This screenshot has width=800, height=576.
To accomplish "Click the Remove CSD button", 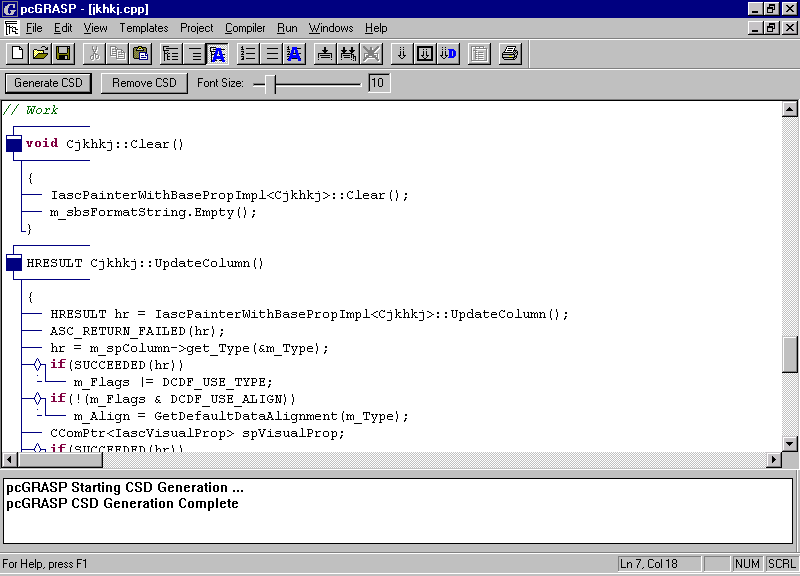I will click(144, 83).
